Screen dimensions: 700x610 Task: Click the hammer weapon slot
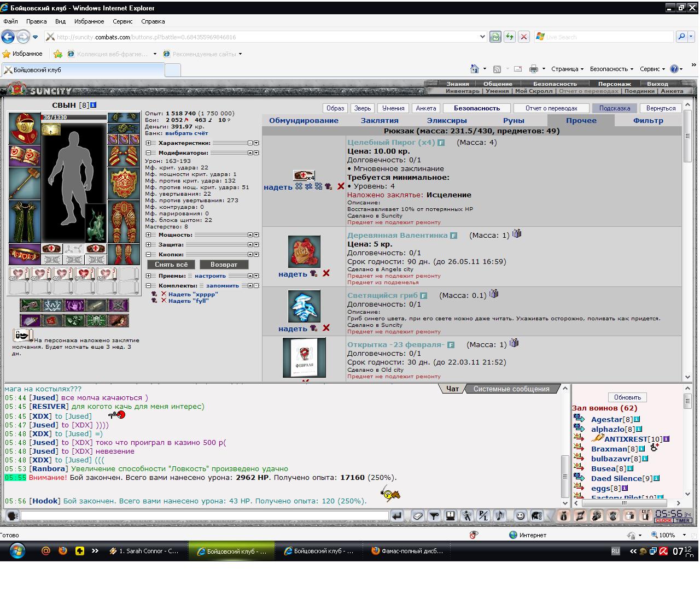24,183
